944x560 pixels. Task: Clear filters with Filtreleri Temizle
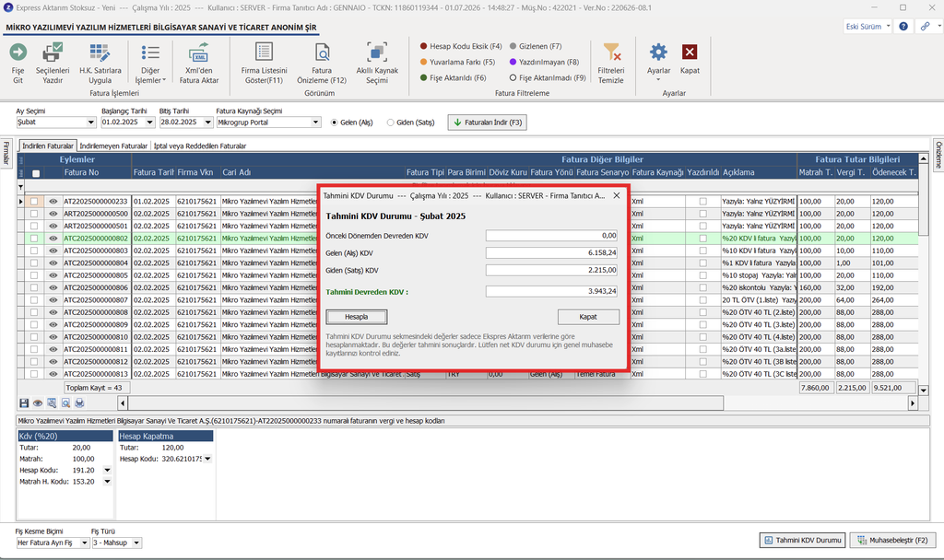pos(610,64)
